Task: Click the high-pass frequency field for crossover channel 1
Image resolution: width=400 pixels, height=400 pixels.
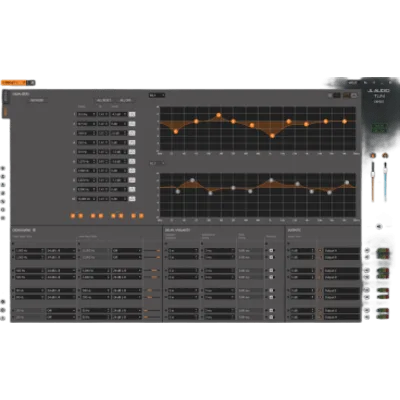Action: point(30,250)
